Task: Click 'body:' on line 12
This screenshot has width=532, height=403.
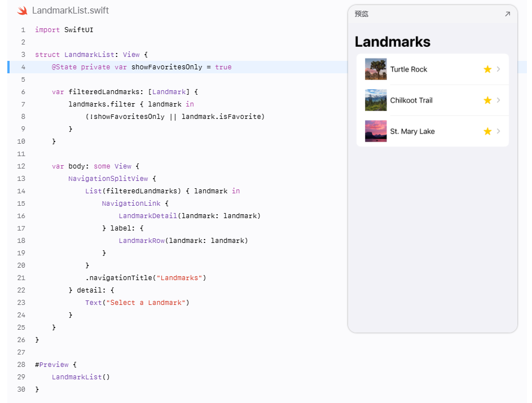Action: pos(79,166)
